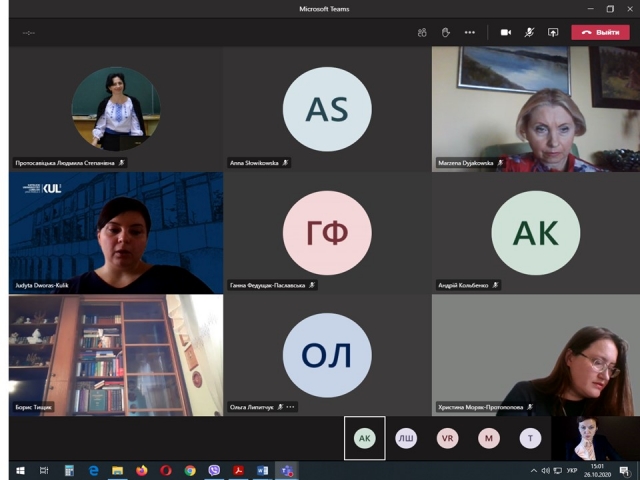The width and height of the screenshot is (640, 480).
Task: Select Anna Slowikowska's AS avatar
Action: (327, 109)
